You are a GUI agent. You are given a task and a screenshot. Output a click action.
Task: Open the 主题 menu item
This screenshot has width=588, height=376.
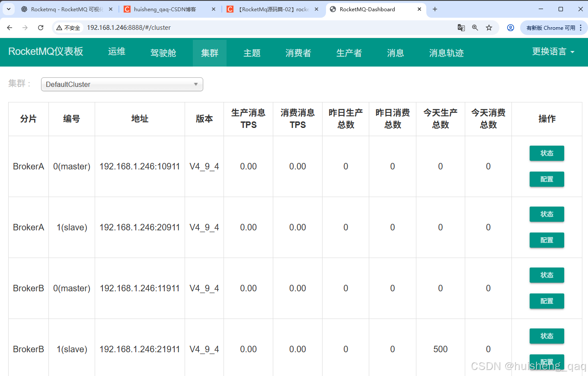pyautogui.click(x=252, y=53)
